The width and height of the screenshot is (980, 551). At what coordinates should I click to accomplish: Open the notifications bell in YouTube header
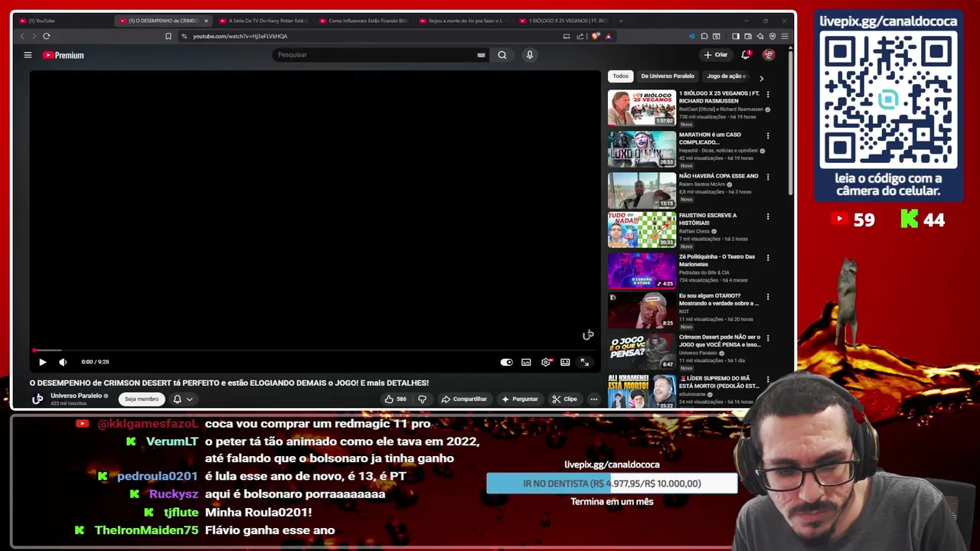746,55
